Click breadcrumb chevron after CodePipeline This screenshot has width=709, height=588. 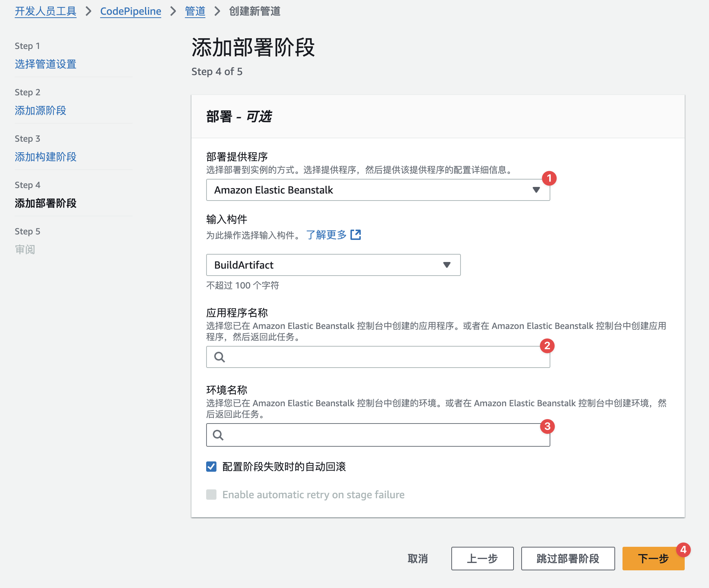tap(173, 11)
